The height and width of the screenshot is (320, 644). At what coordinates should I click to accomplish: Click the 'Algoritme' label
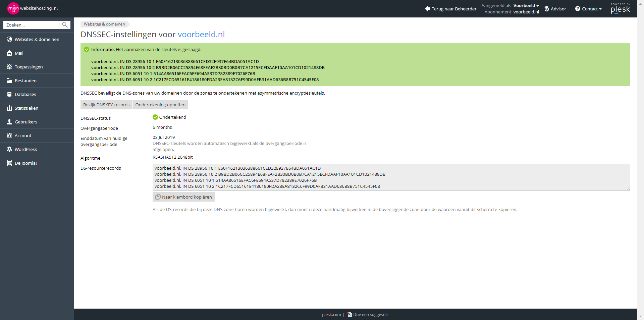point(90,158)
